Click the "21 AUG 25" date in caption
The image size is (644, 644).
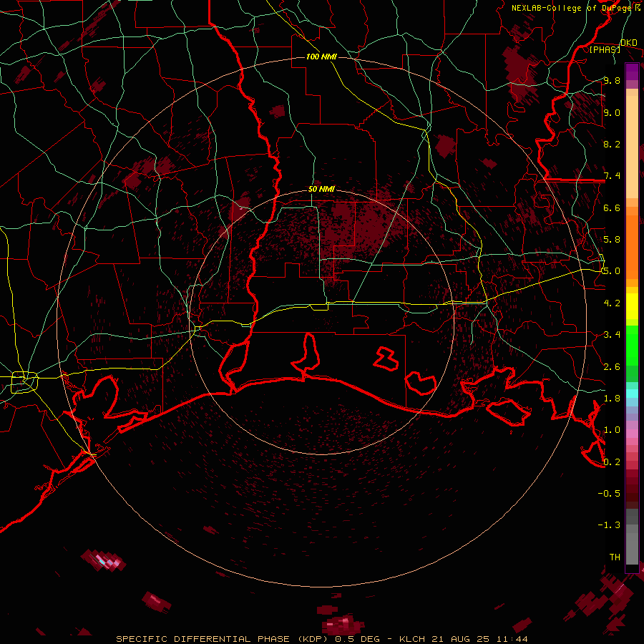point(461,639)
